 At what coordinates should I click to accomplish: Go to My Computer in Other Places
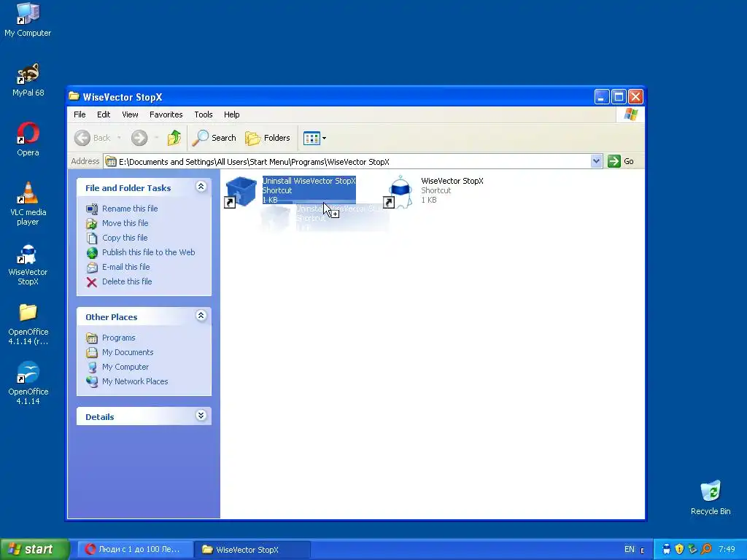click(117, 367)
